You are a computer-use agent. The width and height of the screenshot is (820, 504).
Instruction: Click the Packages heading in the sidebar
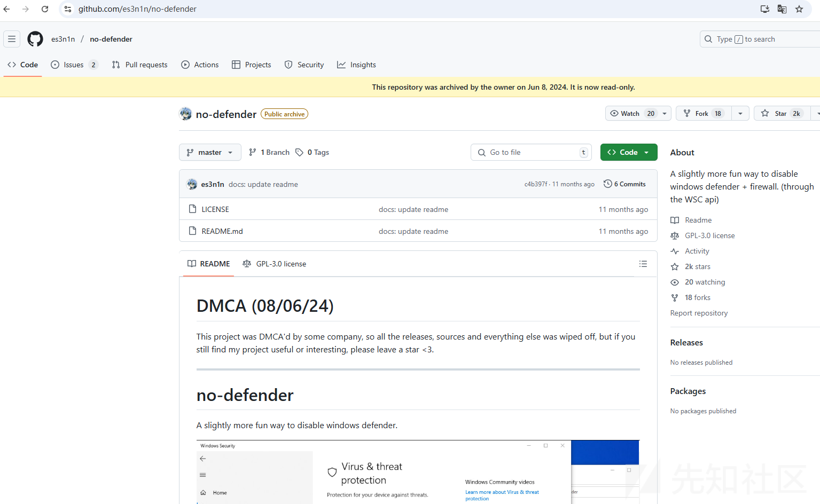(688, 391)
